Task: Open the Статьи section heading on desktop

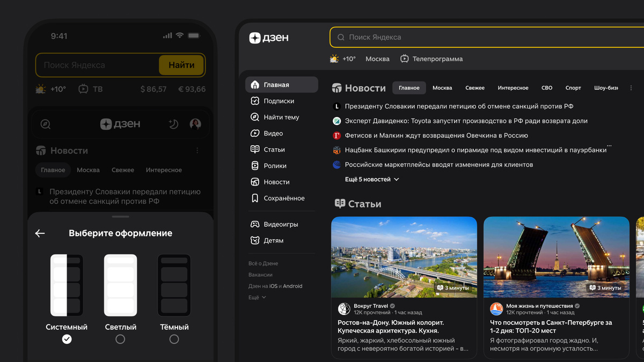Action: click(x=357, y=204)
